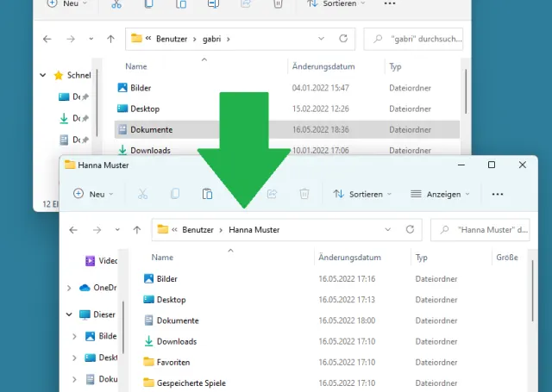Expand address history dropdown in gabri window
Viewport: 552px width, 392px height.
321,39
